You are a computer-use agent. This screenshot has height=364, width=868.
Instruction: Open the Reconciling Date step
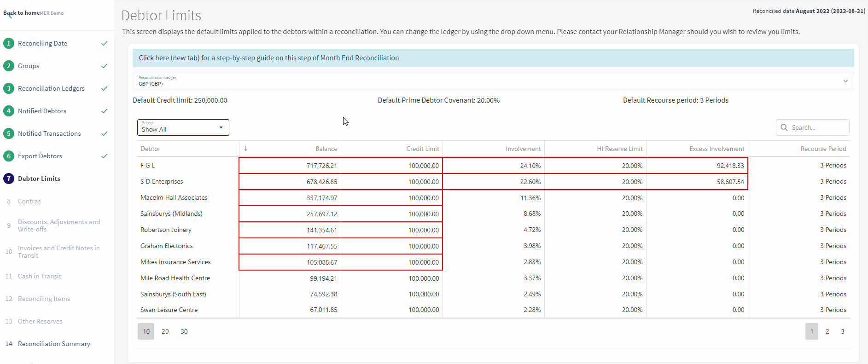(42, 43)
